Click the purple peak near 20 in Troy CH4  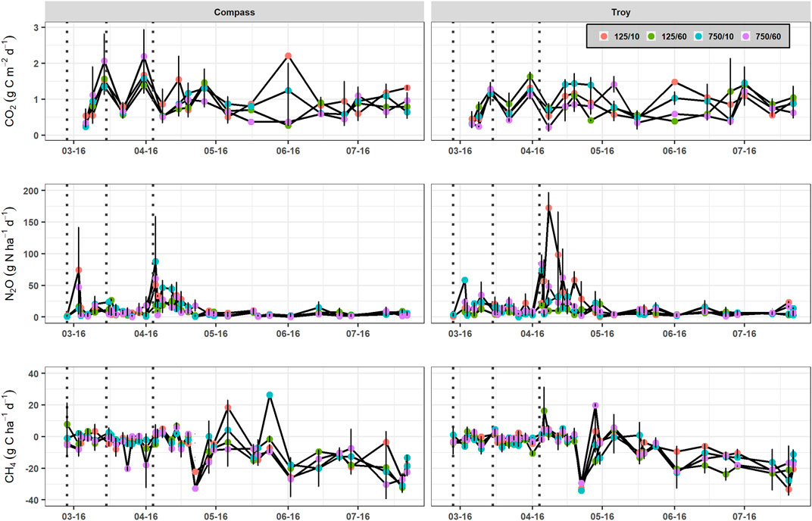595,405
